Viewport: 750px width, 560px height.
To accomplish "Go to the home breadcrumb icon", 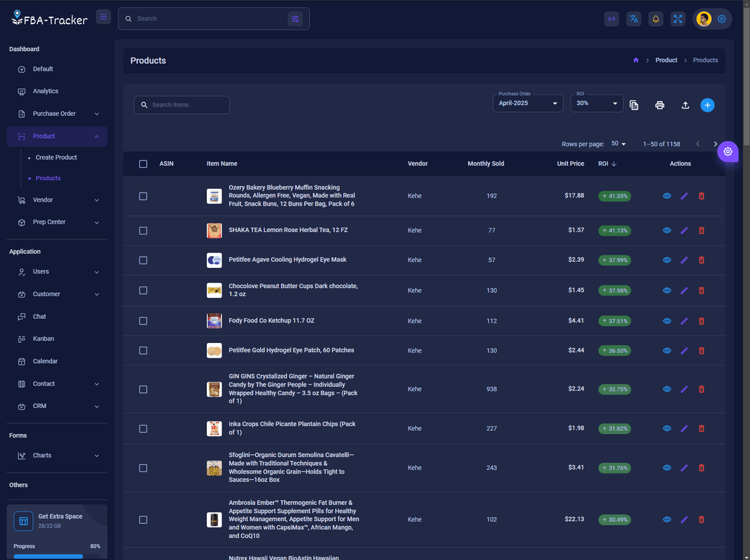I will coord(635,60).
